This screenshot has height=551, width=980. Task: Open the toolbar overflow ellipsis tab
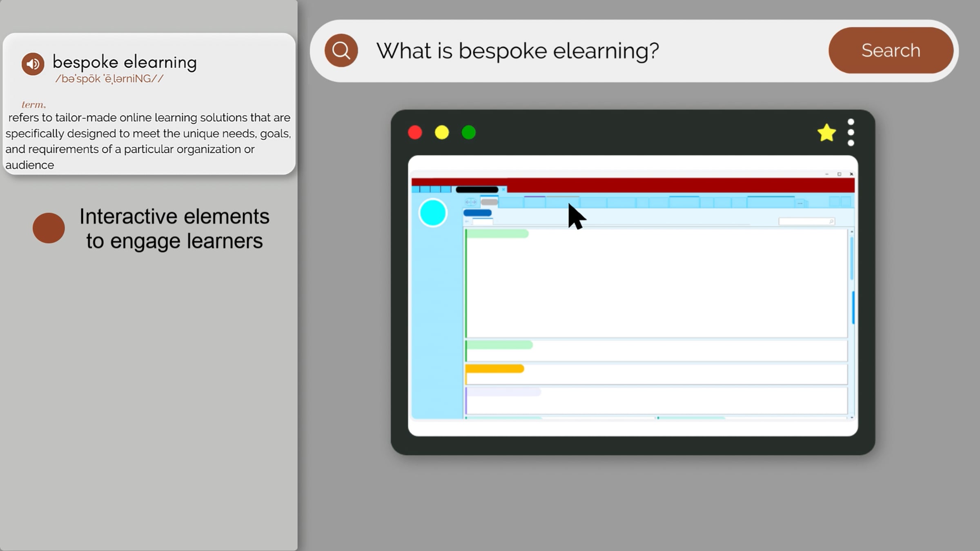(x=800, y=203)
